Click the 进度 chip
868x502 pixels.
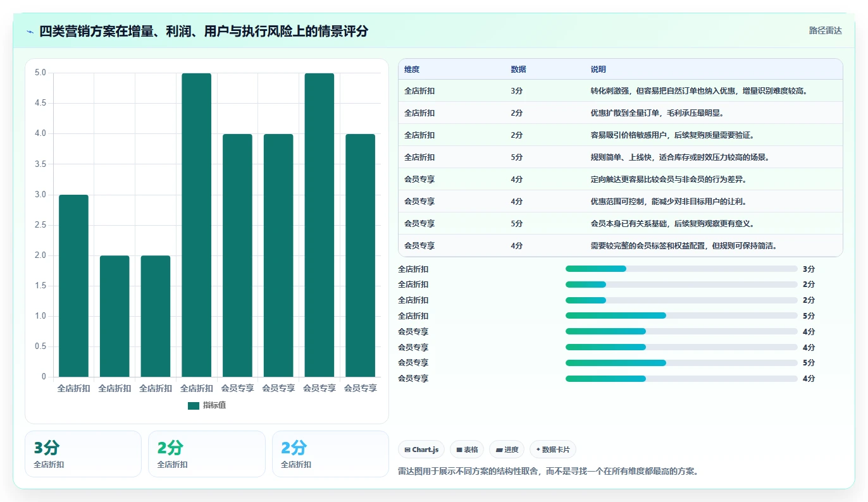pyautogui.click(x=507, y=450)
